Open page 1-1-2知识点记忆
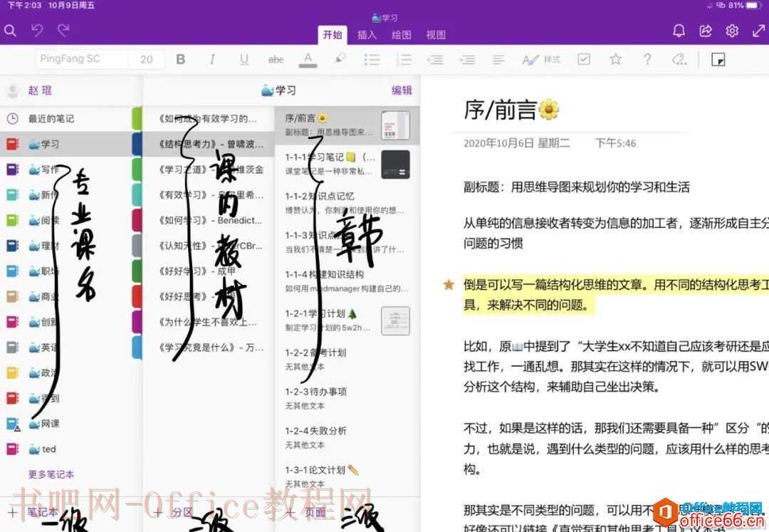Viewport: 769px width, 532px height. click(x=347, y=203)
